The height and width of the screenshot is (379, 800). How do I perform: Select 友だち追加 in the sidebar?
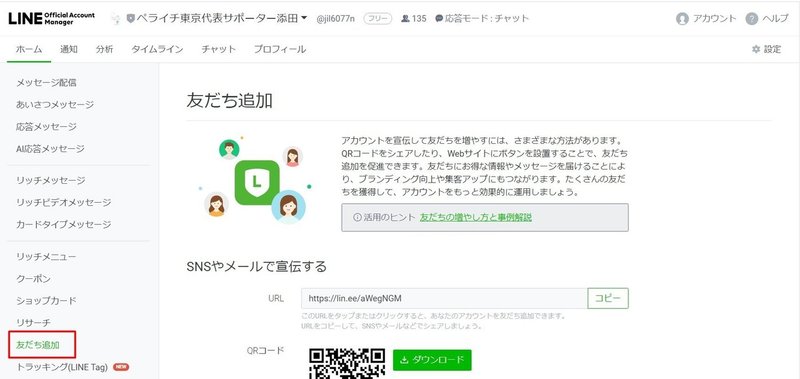[38, 345]
